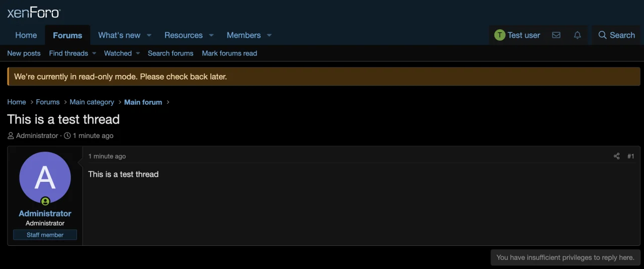This screenshot has width=644, height=269.
Task: Click the Administrator username below the avatar
Action: click(45, 213)
